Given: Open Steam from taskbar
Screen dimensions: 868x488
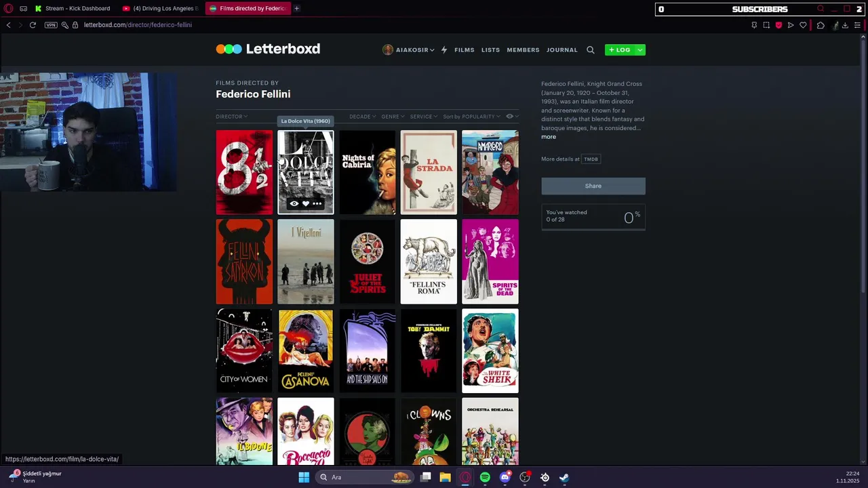Looking at the screenshot, I should [x=564, y=477].
